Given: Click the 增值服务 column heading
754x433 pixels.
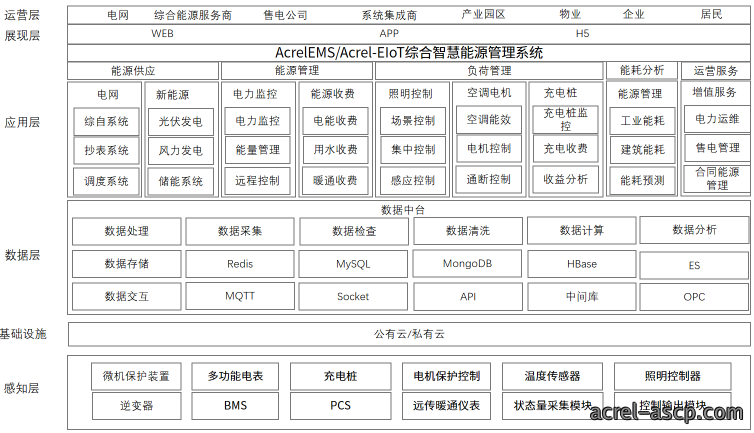Looking at the screenshot, I should [x=714, y=92].
